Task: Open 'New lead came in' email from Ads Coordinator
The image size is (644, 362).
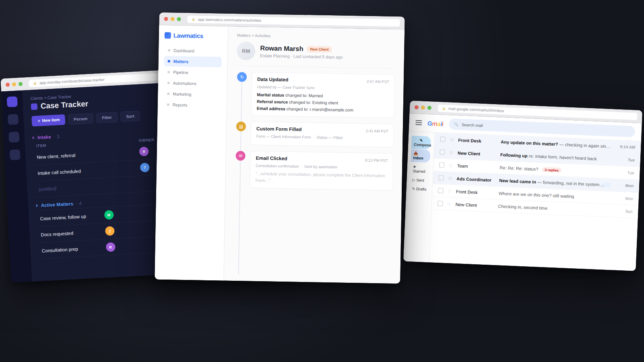Action: click(535, 182)
